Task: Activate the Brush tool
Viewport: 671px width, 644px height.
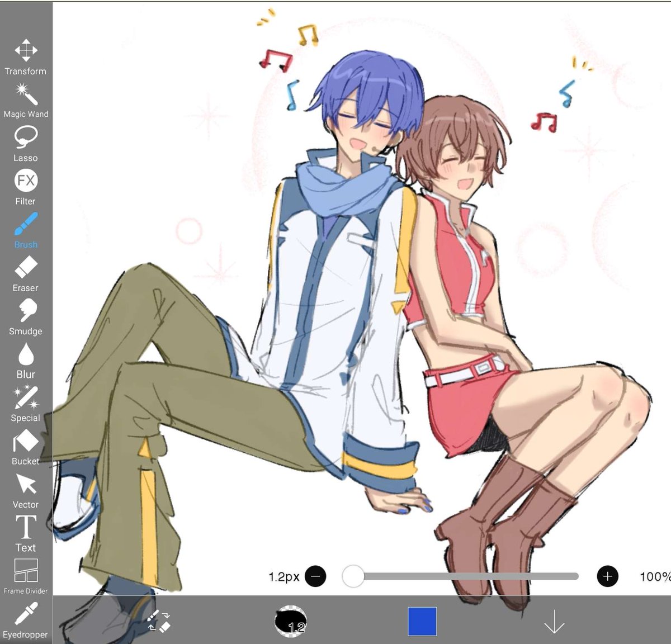Action: pos(26,230)
